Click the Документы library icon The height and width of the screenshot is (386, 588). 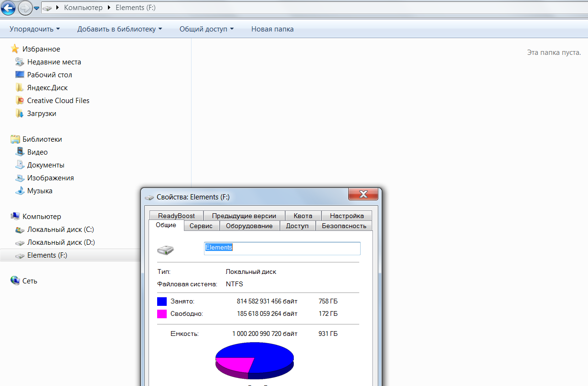pos(20,165)
